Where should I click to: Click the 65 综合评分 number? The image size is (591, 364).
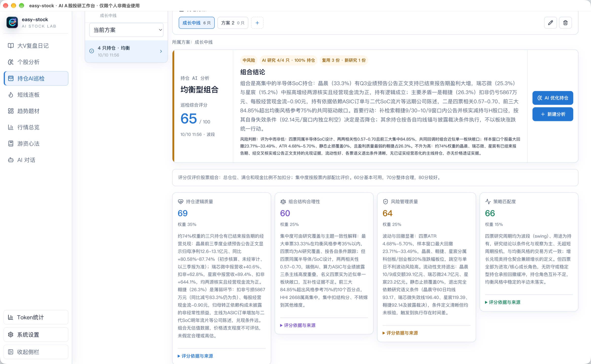[x=189, y=119]
